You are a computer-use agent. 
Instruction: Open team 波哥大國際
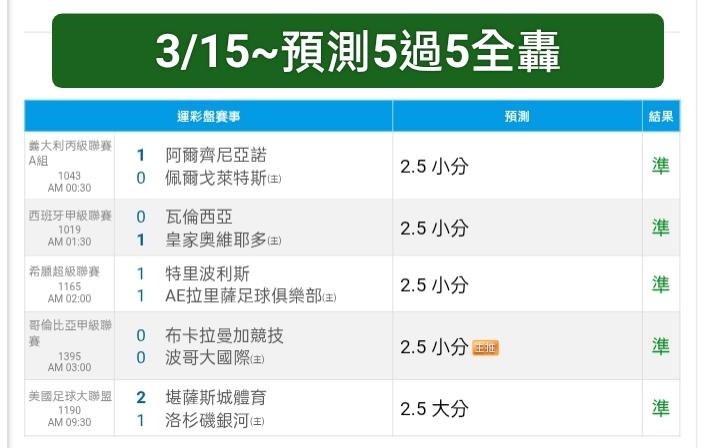click(207, 358)
